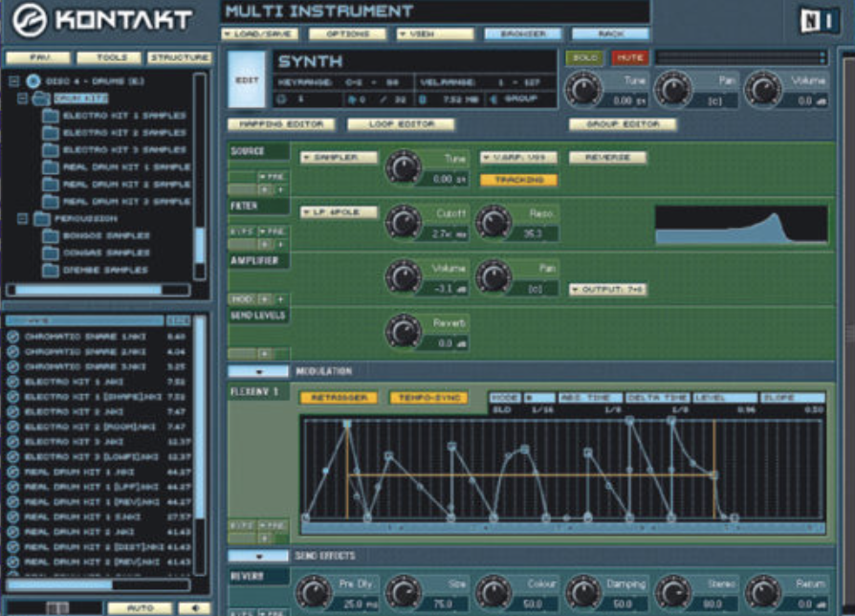Open the Electro Kit 1 Samples folder
Image resolution: width=855 pixels, height=616 pixels.
50,116
